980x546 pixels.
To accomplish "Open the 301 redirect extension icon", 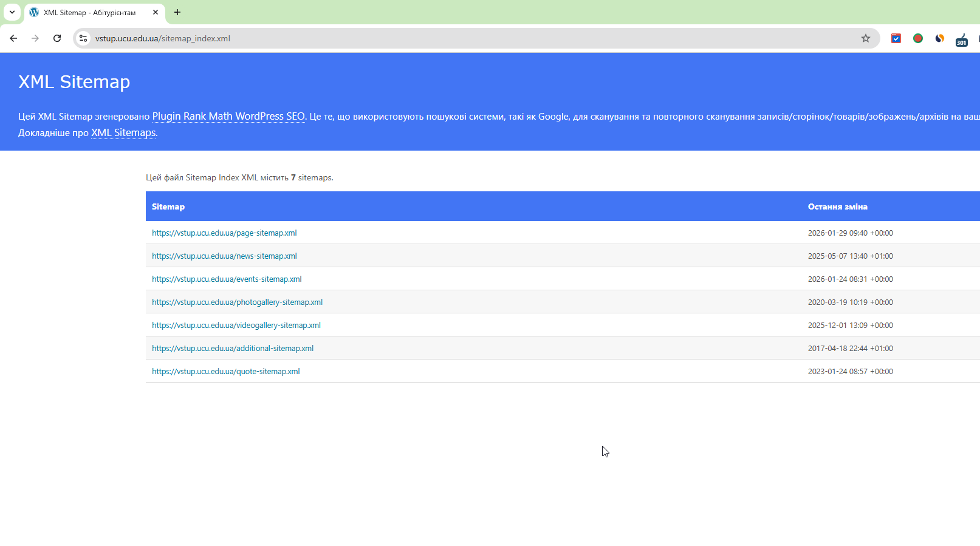I will pyautogui.click(x=962, y=39).
